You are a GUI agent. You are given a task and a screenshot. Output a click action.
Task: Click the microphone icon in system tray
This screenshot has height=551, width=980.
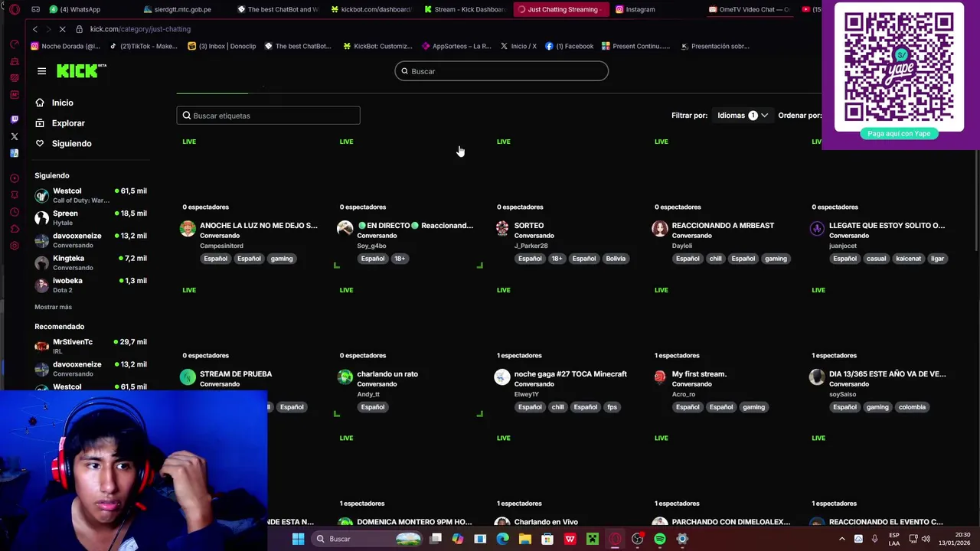874,539
